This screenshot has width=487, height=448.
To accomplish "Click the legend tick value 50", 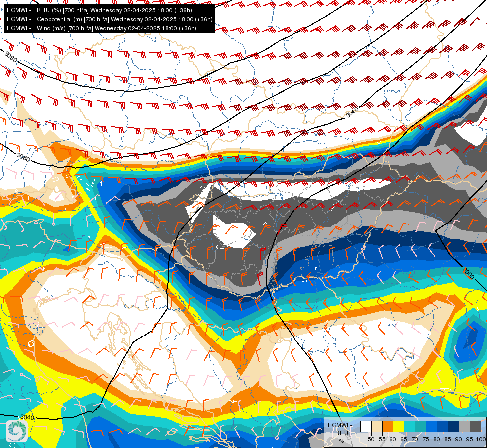I will pos(371,439).
